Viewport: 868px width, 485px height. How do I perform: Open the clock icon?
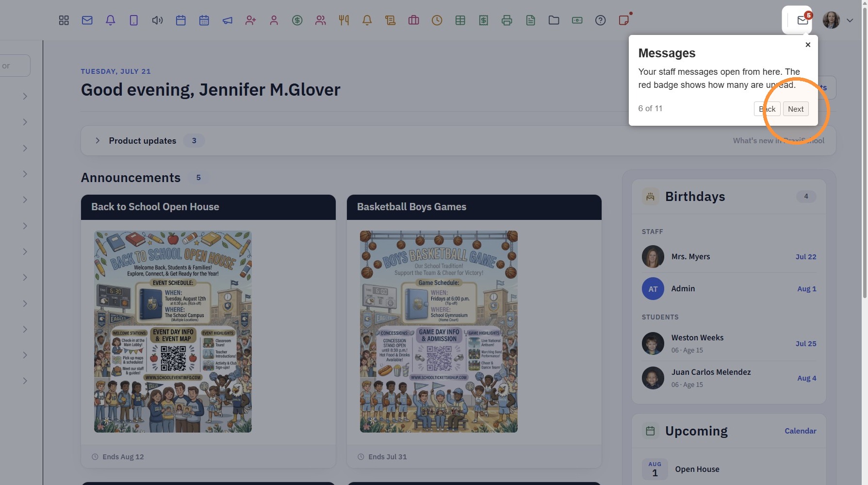(437, 20)
